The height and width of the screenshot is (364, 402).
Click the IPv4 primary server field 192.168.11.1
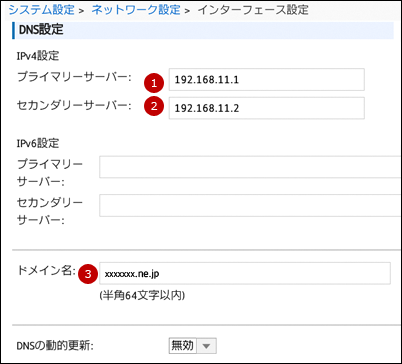pyautogui.click(x=266, y=80)
